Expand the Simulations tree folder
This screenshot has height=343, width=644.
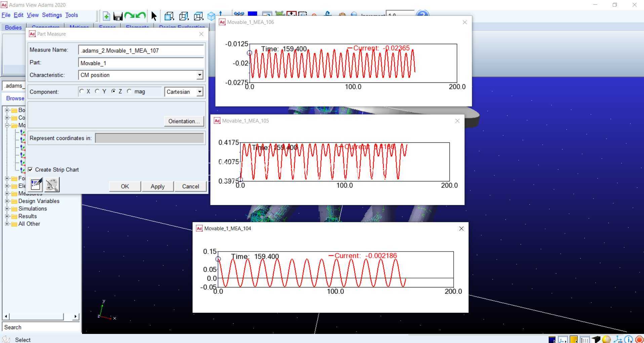pyautogui.click(x=7, y=209)
